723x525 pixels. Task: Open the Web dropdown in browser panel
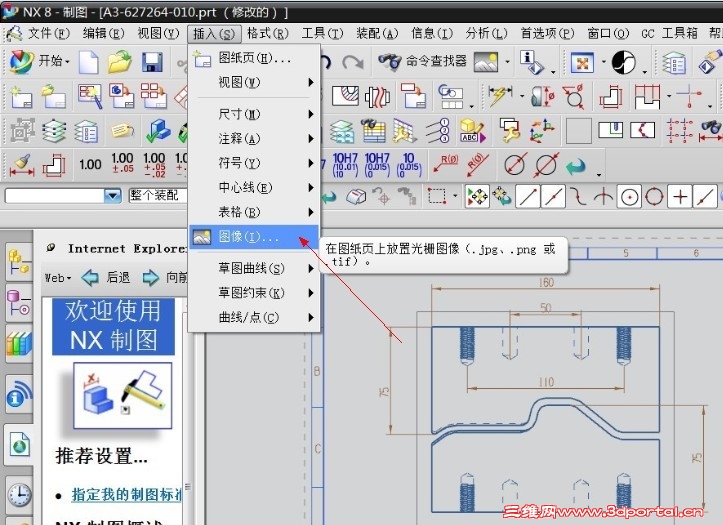tap(58, 278)
